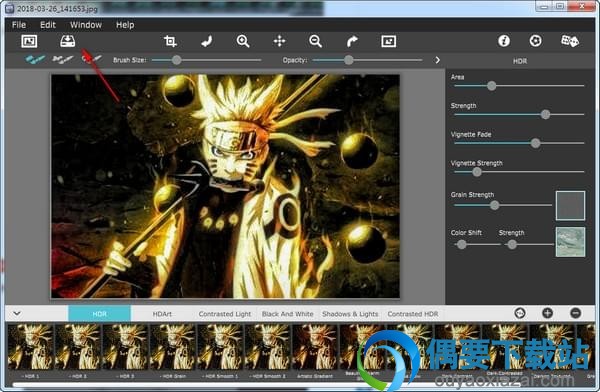This screenshot has height=392, width=600.
Task: Click the round icon left of the preset plus button
Action: (x=520, y=313)
